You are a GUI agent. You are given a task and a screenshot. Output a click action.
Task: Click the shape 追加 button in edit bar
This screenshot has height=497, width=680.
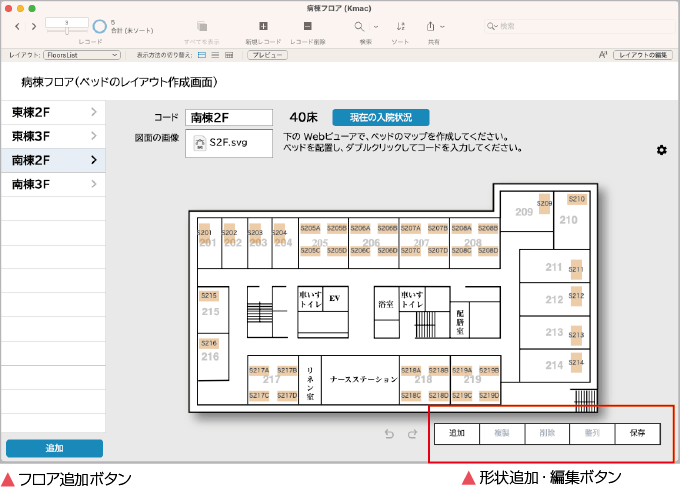pos(457,433)
